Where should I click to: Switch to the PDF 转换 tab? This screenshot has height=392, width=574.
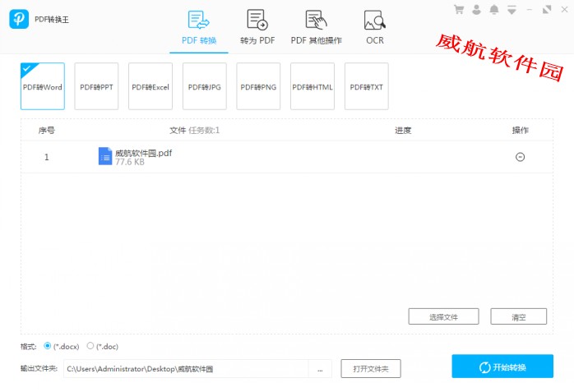199,28
